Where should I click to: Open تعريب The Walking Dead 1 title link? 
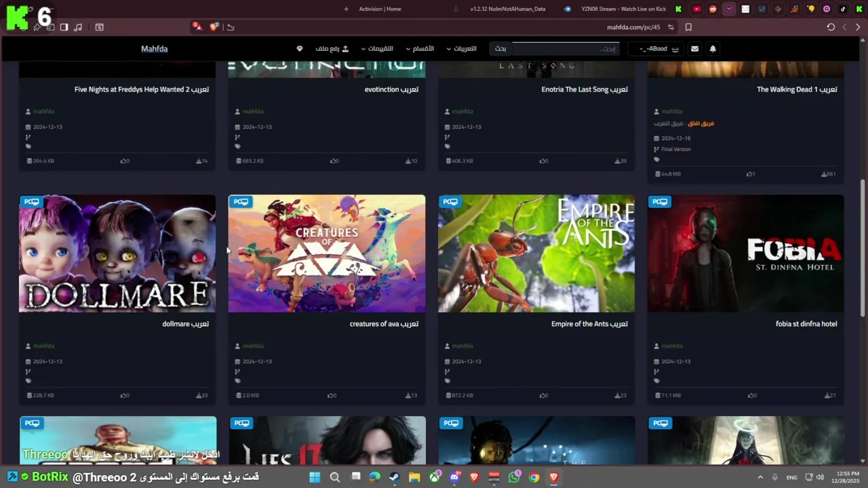coord(797,89)
